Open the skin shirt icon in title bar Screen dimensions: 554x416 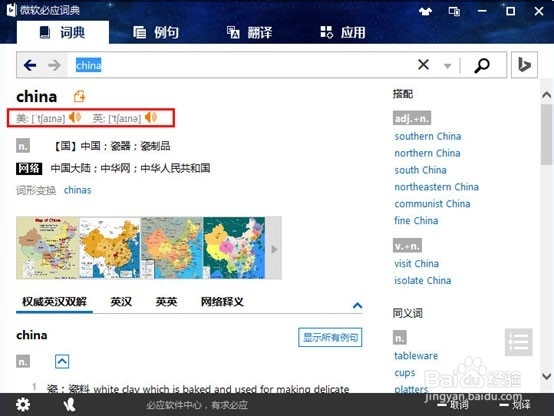[x=425, y=11]
